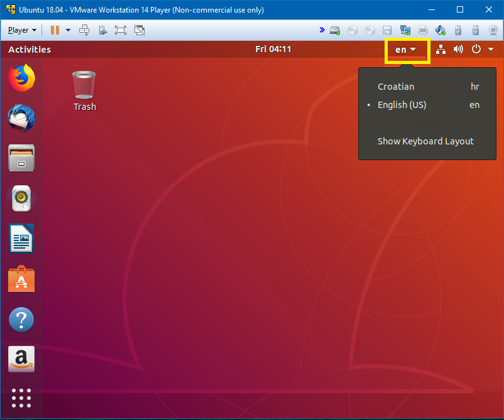Click the hard disk device icon
The height and width of the screenshot is (420, 504).
tap(335, 31)
